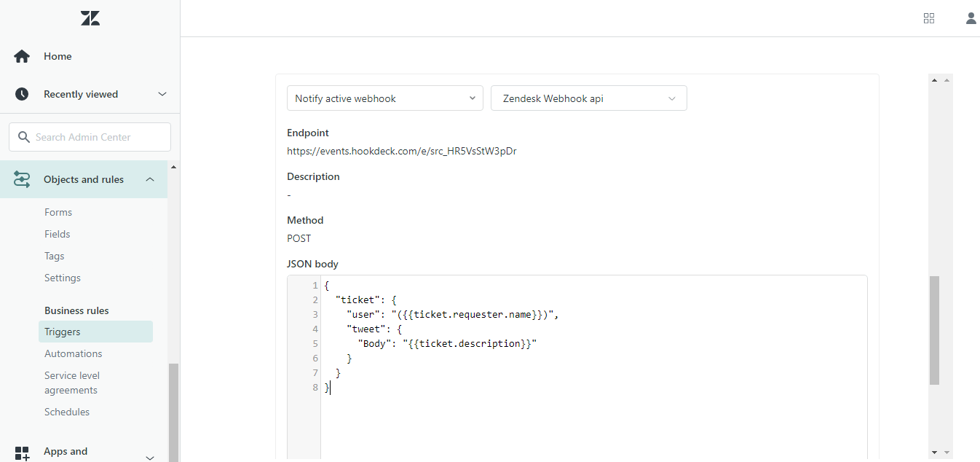Image resolution: width=980 pixels, height=462 pixels.
Task: Click the Apps and integrations icon
Action: tap(20, 453)
